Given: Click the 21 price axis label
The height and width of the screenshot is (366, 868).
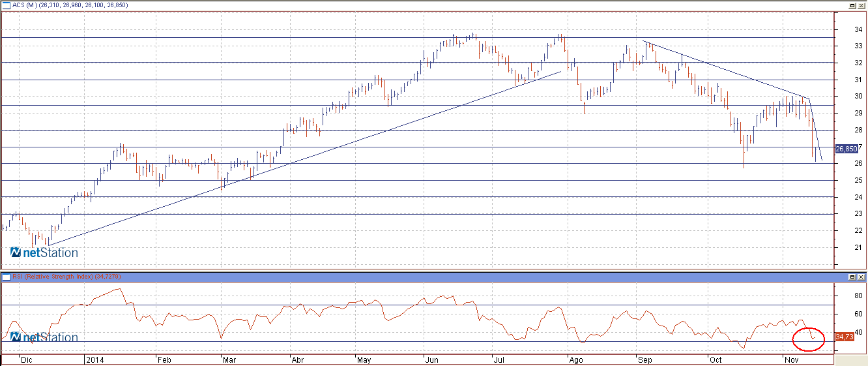Looking at the screenshot, I should tap(859, 247).
